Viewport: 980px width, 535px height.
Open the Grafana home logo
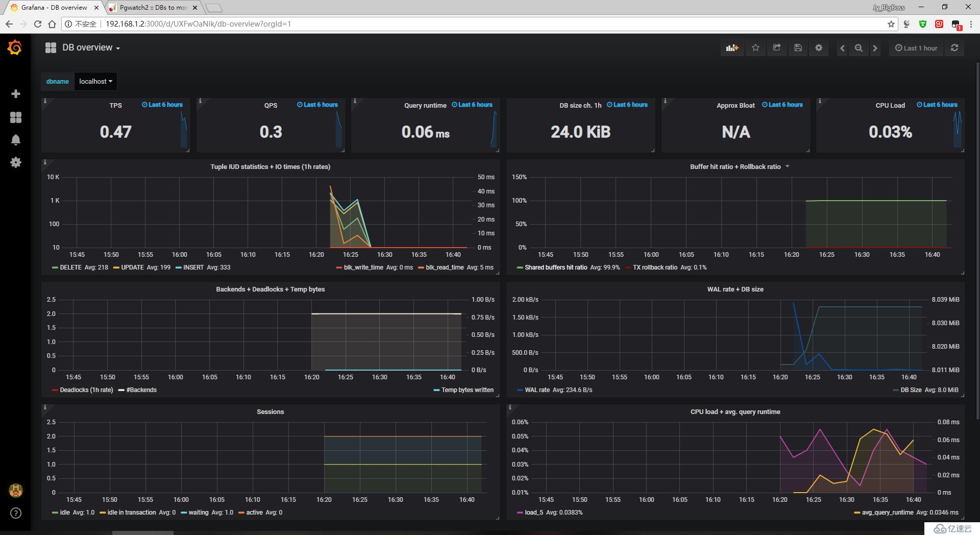(15, 47)
